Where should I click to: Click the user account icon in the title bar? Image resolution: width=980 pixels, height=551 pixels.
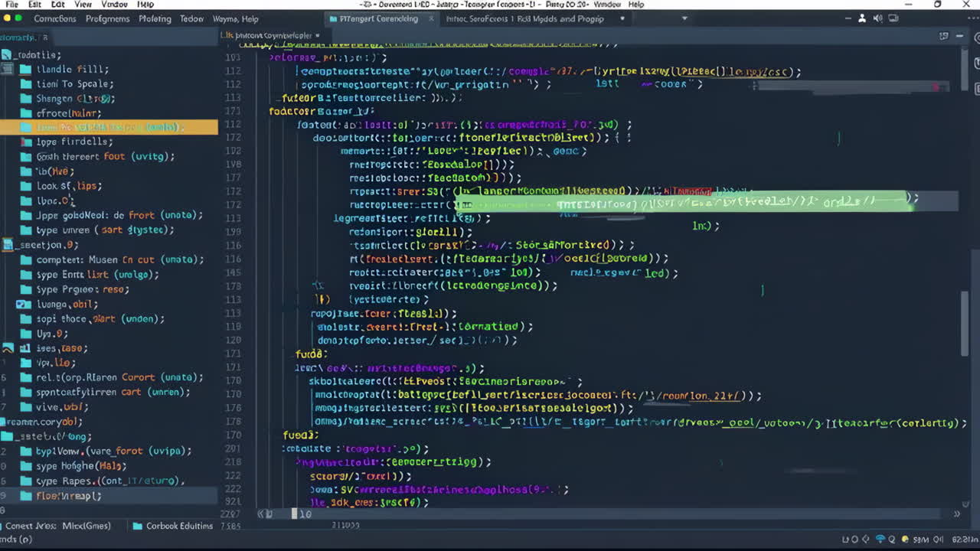862,18
